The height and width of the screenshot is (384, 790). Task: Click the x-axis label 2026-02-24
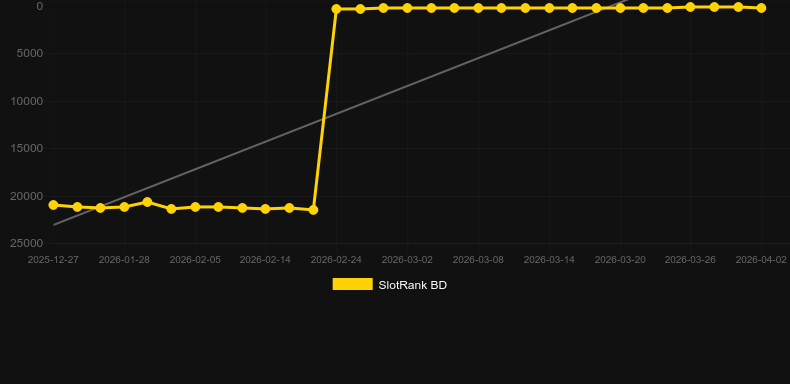336,260
